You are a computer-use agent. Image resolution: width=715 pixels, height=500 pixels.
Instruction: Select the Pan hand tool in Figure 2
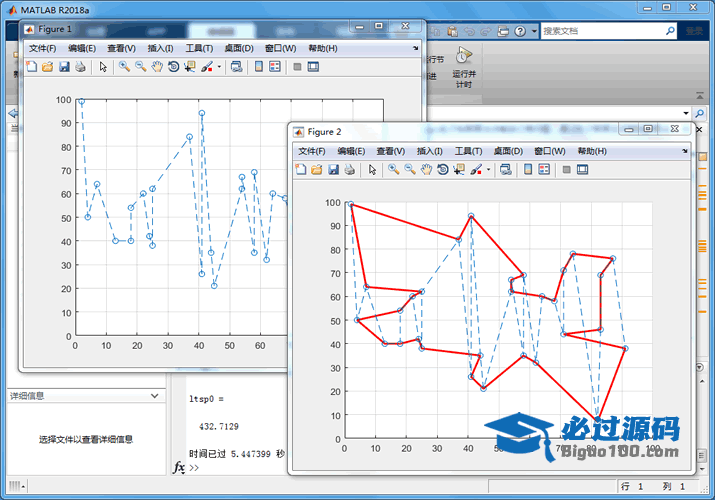pyautogui.click(x=426, y=170)
